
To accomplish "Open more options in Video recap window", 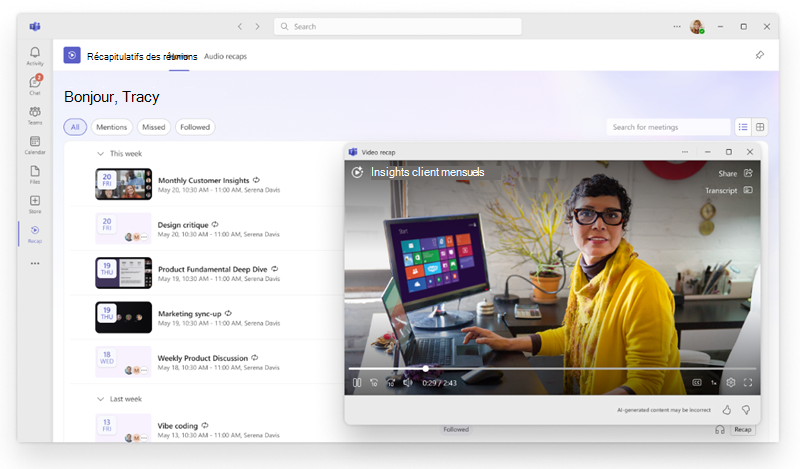I will click(685, 152).
